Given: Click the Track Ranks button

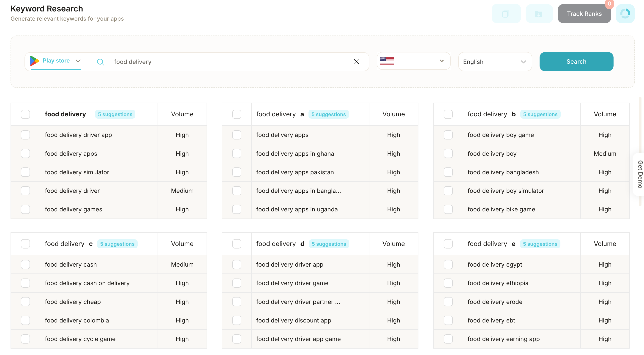Looking at the screenshot, I should pyautogui.click(x=584, y=14).
